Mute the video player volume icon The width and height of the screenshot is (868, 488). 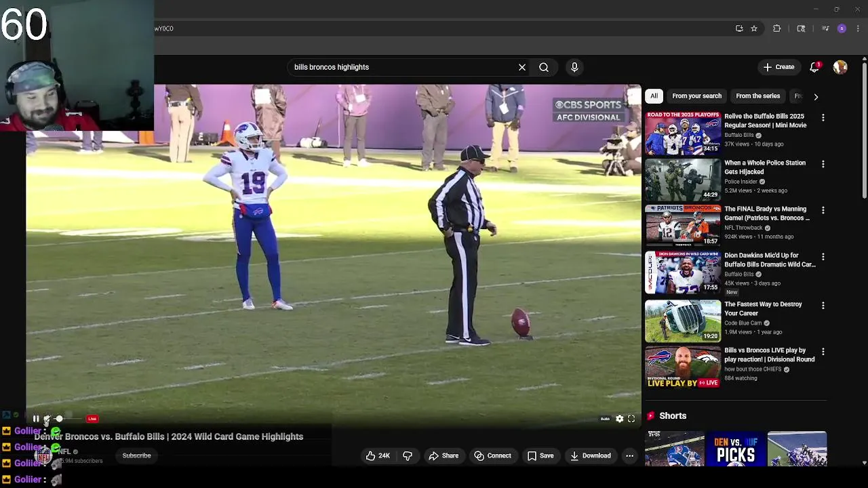pyautogui.click(x=47, y=419)
